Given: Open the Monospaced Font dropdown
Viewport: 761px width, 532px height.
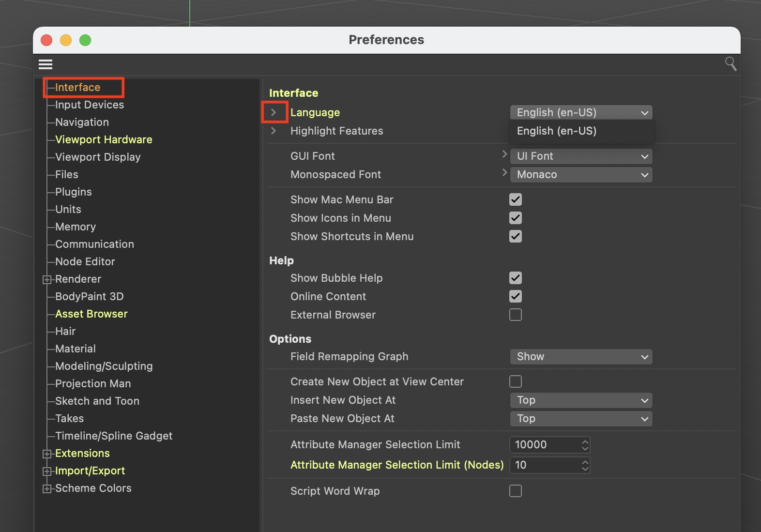Looking at the screenshot, I should (x=581, y=175).
